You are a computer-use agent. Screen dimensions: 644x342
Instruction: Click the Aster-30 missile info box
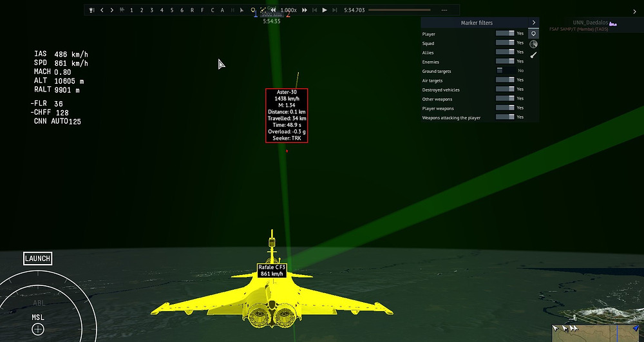[287, 115]
